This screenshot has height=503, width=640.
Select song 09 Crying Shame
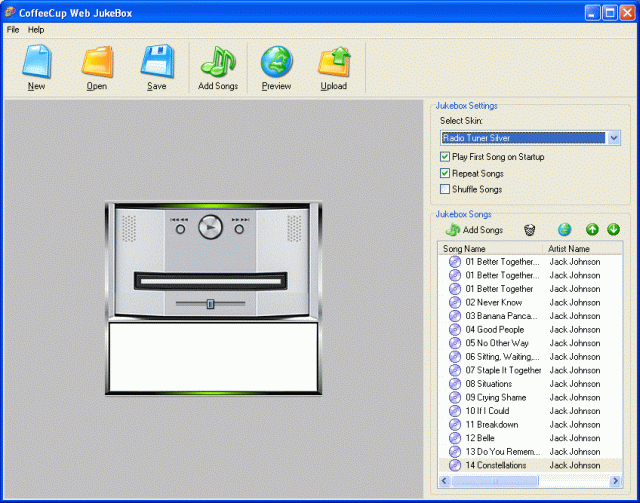click(496, 397)
